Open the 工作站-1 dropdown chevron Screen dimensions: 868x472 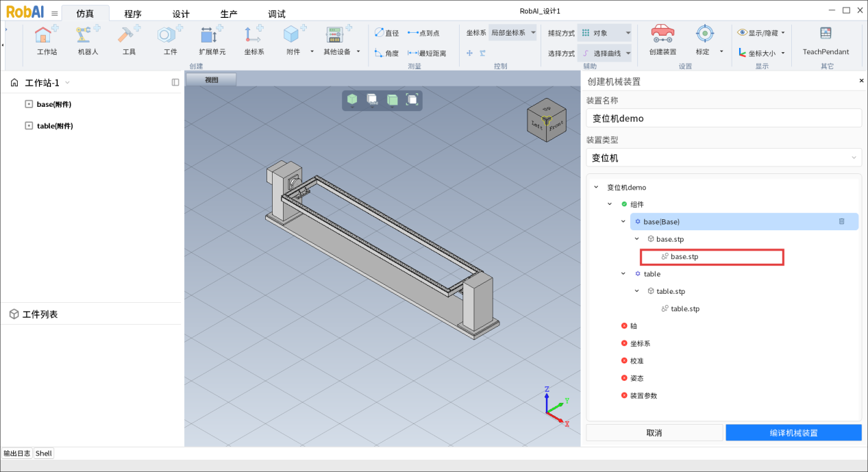[67, 83]
